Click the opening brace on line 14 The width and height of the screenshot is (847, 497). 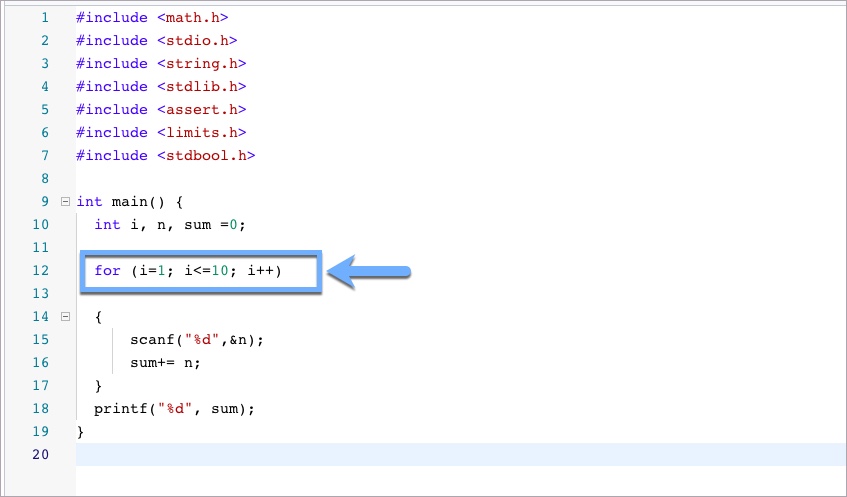pos(98,317)
